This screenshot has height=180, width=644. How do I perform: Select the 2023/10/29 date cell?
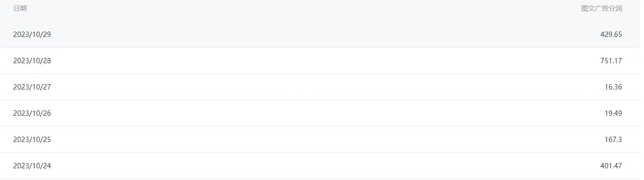(32, 35)
